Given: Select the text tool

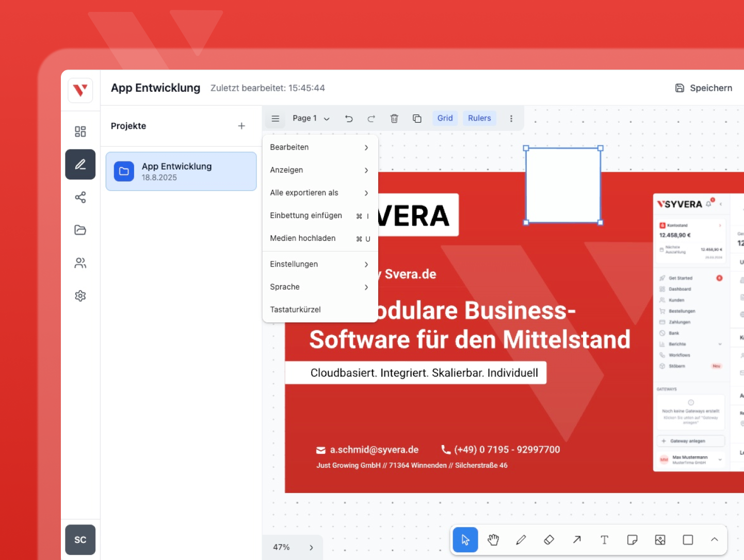Looking at the screenshot, I should click(x=604, y=540).
